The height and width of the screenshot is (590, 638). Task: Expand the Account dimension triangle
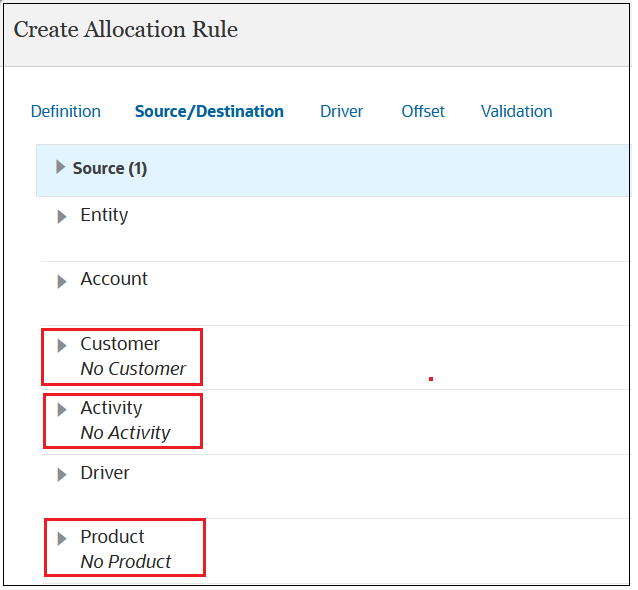pyautogui.click(x=62, y=281)
